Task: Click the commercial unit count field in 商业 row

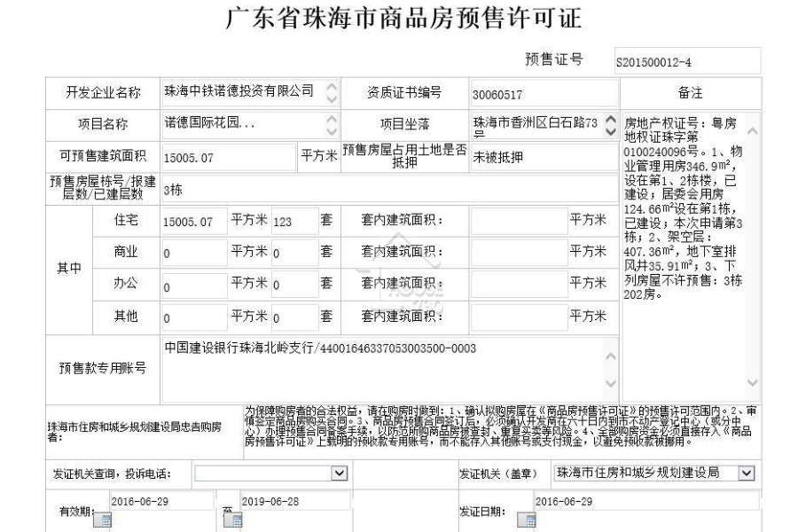Action: pyautogui.click(x=294, y=253)
